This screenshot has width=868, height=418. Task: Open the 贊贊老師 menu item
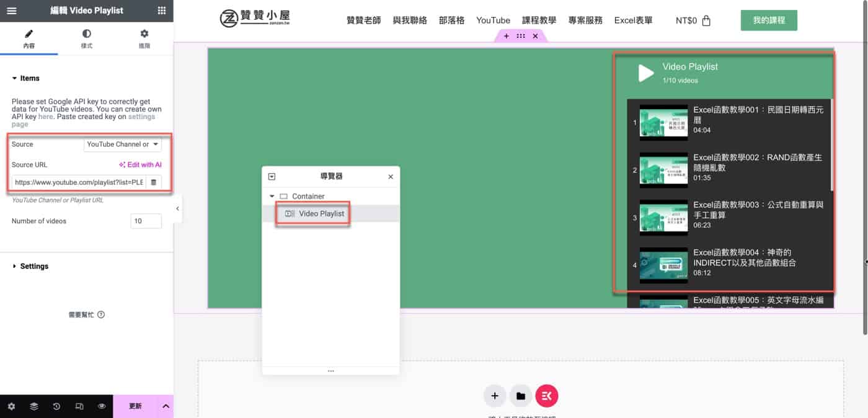click(364, 20)
